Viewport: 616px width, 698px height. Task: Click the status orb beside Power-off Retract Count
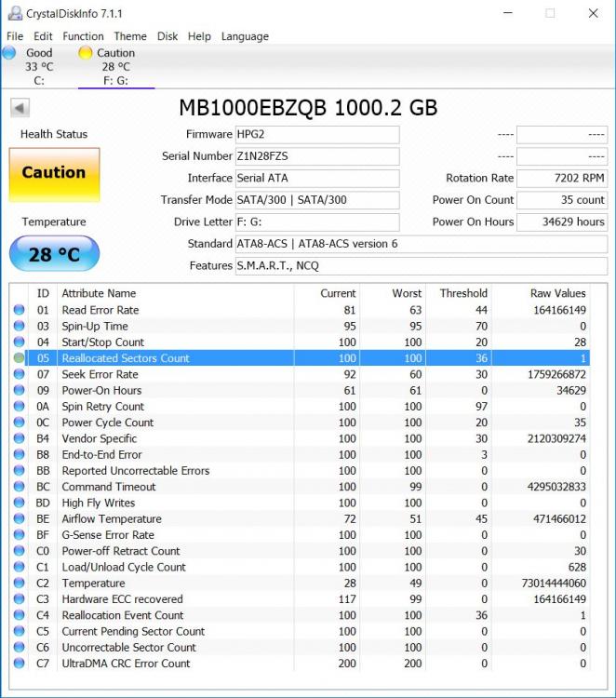pos(20,551)
